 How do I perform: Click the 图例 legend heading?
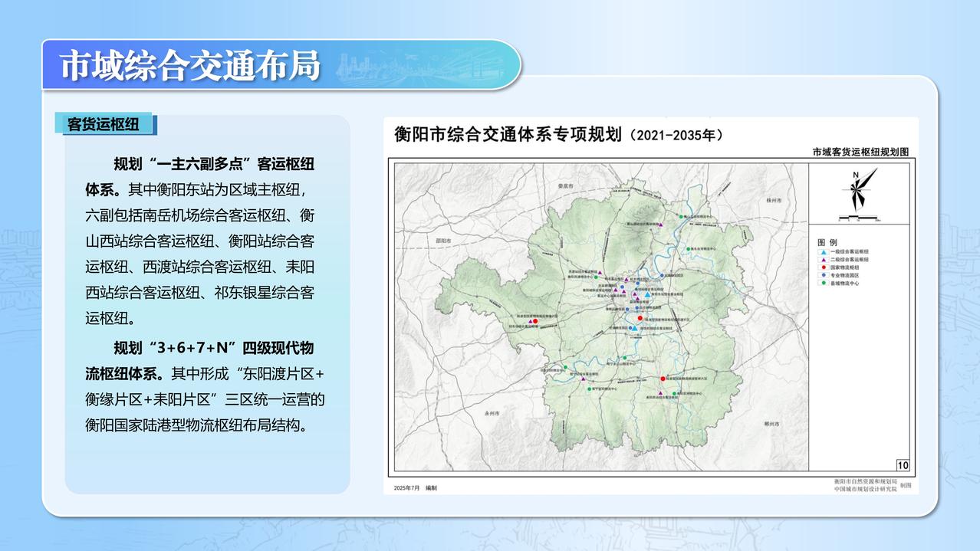[x=827, y=241]
